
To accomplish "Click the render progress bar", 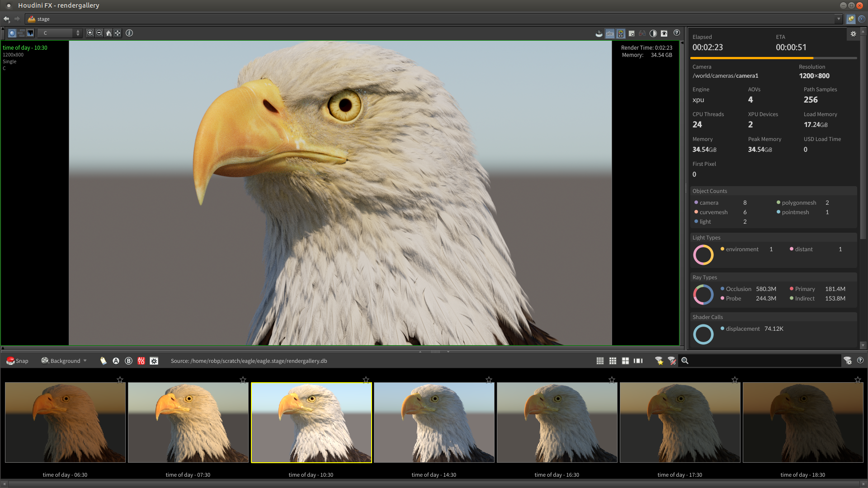I will [773, 58].
